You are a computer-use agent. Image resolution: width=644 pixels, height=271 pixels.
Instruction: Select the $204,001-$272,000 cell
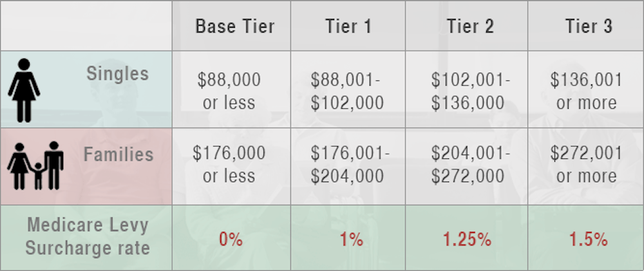click(470, 165)
